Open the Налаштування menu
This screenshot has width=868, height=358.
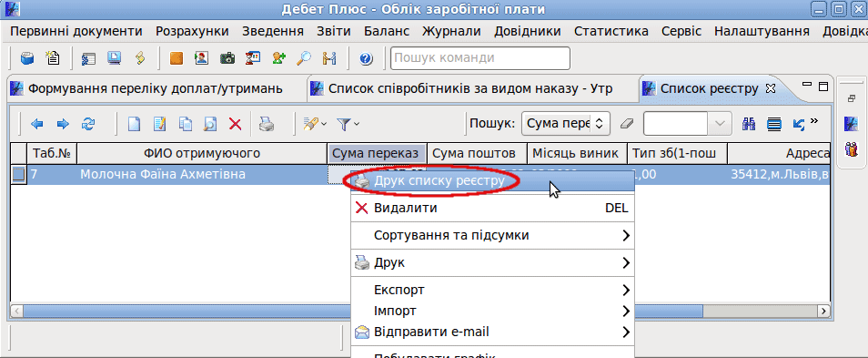point(762,31)
